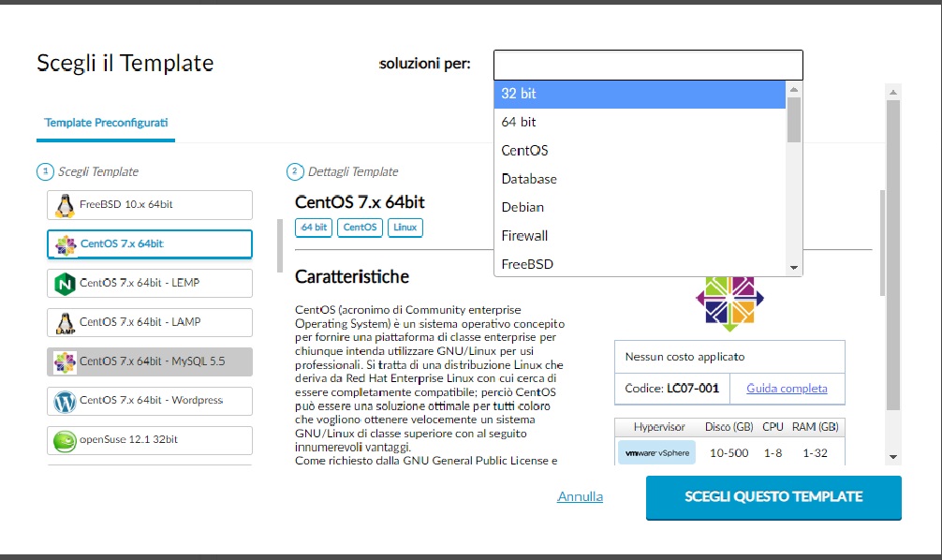Select 32 bit in the dropdown list
This screenshot has height=560, width=942.
[640, 94]
